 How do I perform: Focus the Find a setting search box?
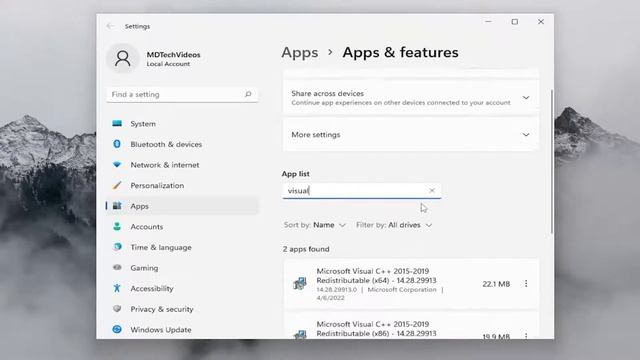coord(182,94)
